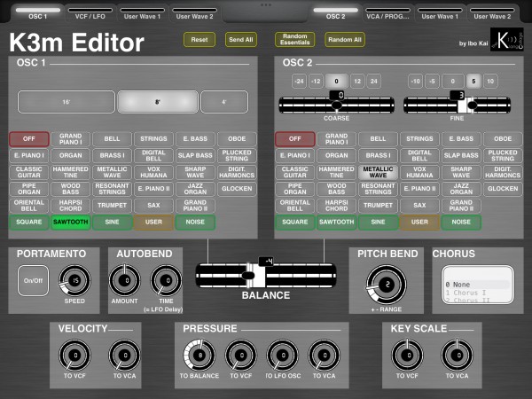Open the left User Wave 1 tab
532x399 pixels.
[142, 13]
